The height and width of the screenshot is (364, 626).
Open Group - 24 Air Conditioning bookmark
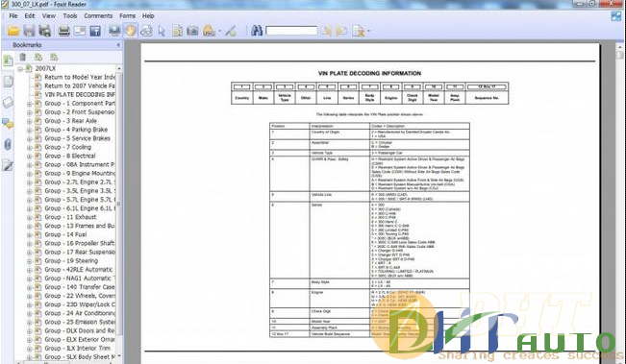pyautogui.click(x=80, y=313)
